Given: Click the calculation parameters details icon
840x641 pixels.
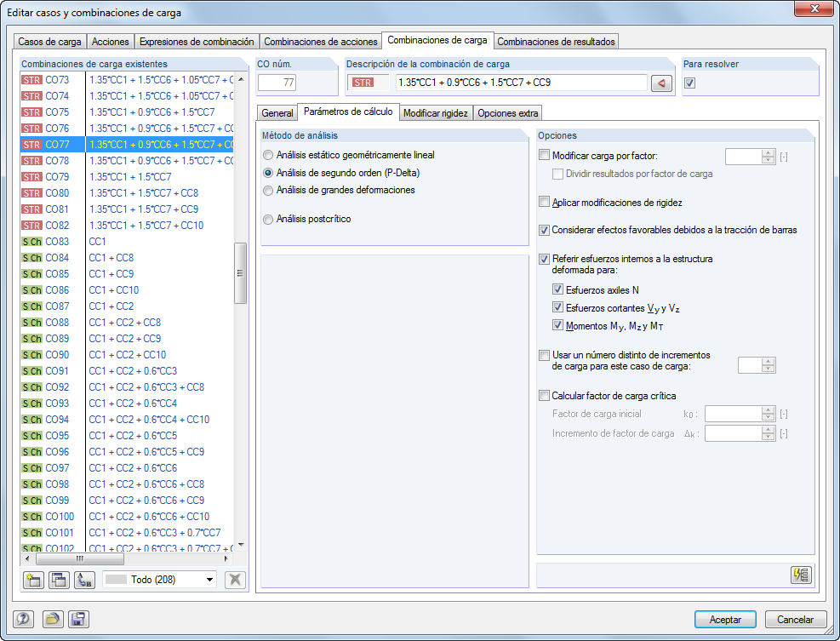Looking at the screenshot, I should pos(801,575).
